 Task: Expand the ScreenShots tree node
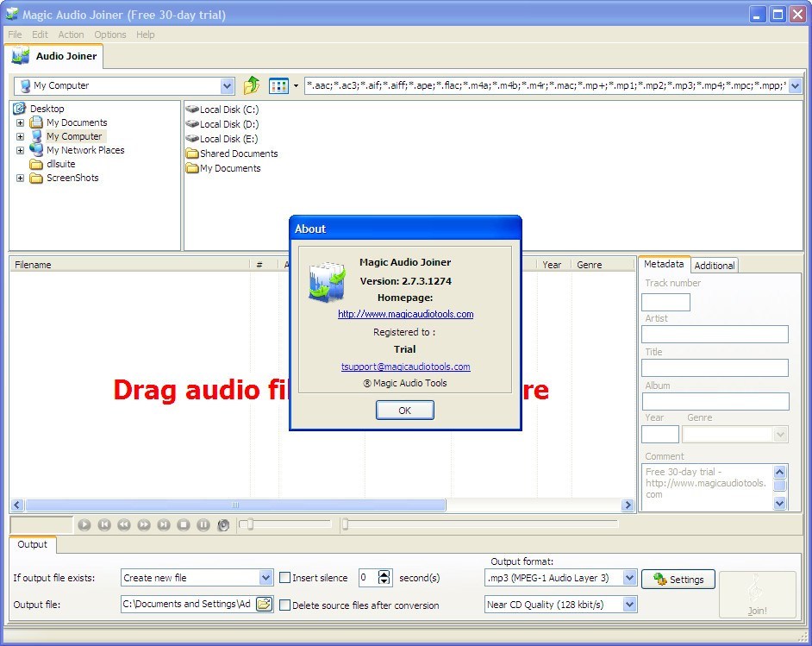20,179
